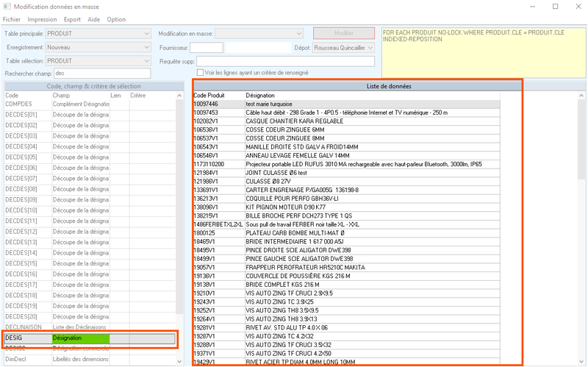This screenshot has height=367, width=588.
Task: Select COSSE COEUR ZINGUEE 6MM row
Action: [x=346, y=130]
